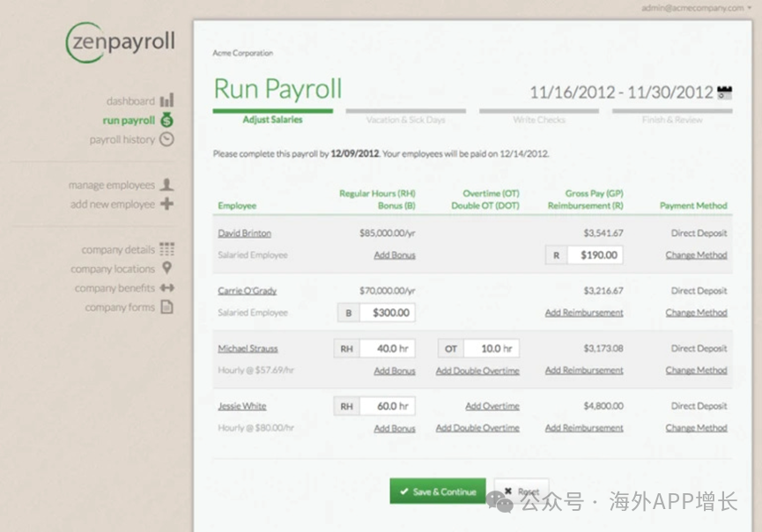The width and height of the screenshot is (762, 532).
Task: Open David Brinton employee link
Action: coord(244,233)
